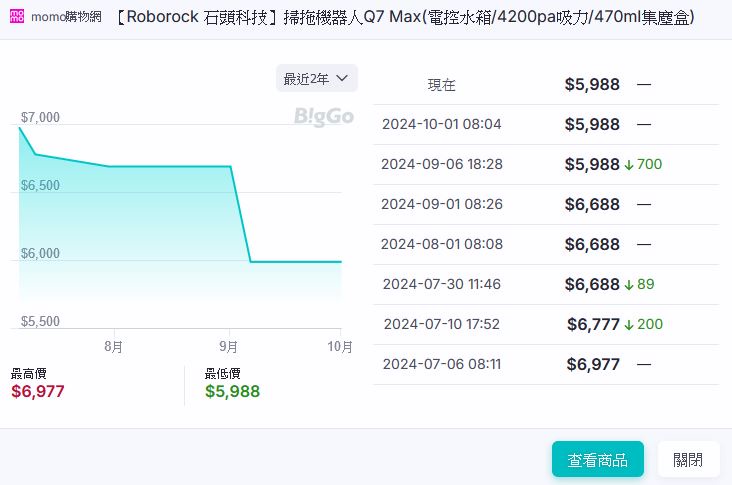Screen dimensions: 732x485
Task: Click the 現在 current price row
Action: (545, 85)
